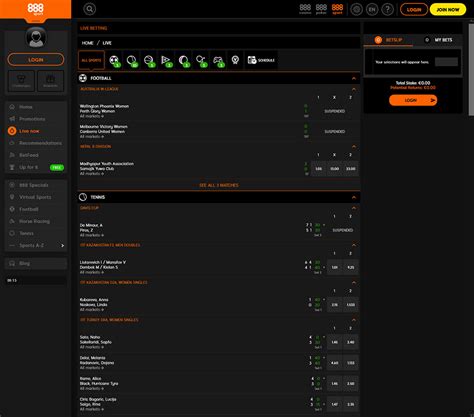Click the top bar Login button
Viewport: 474px width, 417px height.
point(414,9)
